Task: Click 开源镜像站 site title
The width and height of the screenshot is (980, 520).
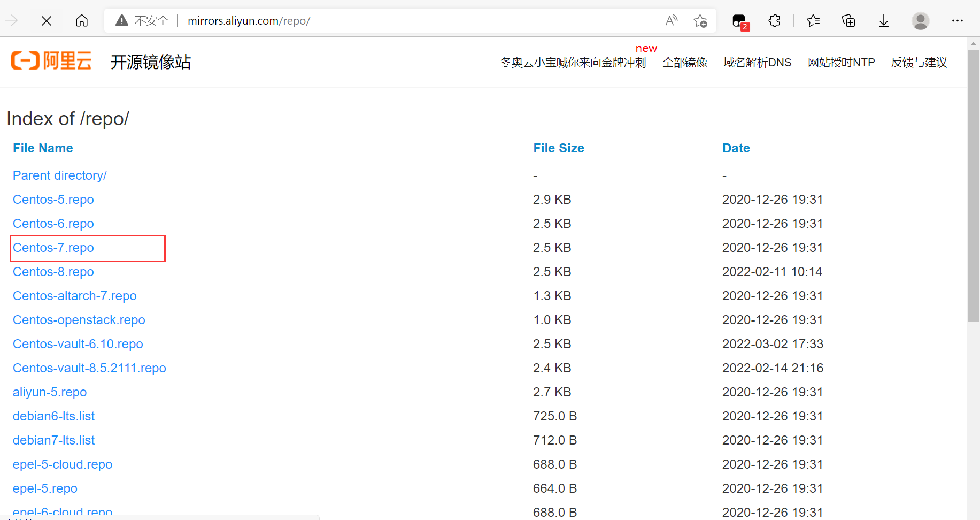Action: click(x=151, y=62)
